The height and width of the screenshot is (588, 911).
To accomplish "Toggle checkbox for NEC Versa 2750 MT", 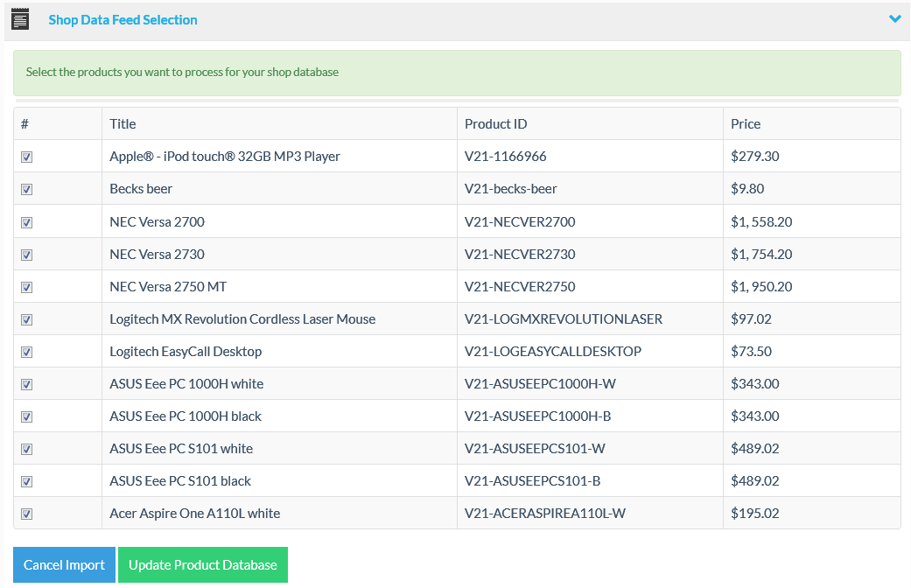I will click(x=26, y=287).
